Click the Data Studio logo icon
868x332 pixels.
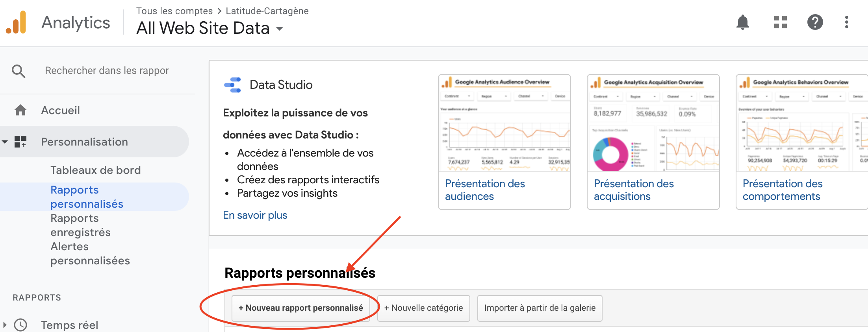[x=232, y=85]
